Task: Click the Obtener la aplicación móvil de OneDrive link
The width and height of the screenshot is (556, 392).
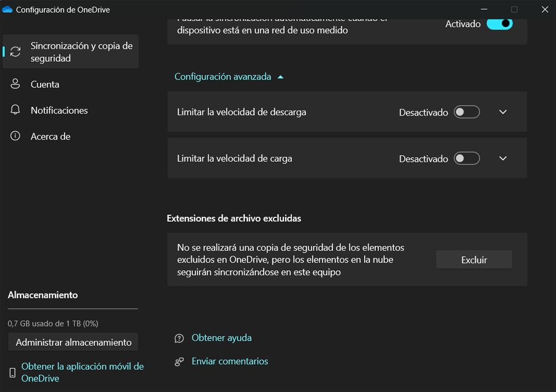Action: [82, 372]
